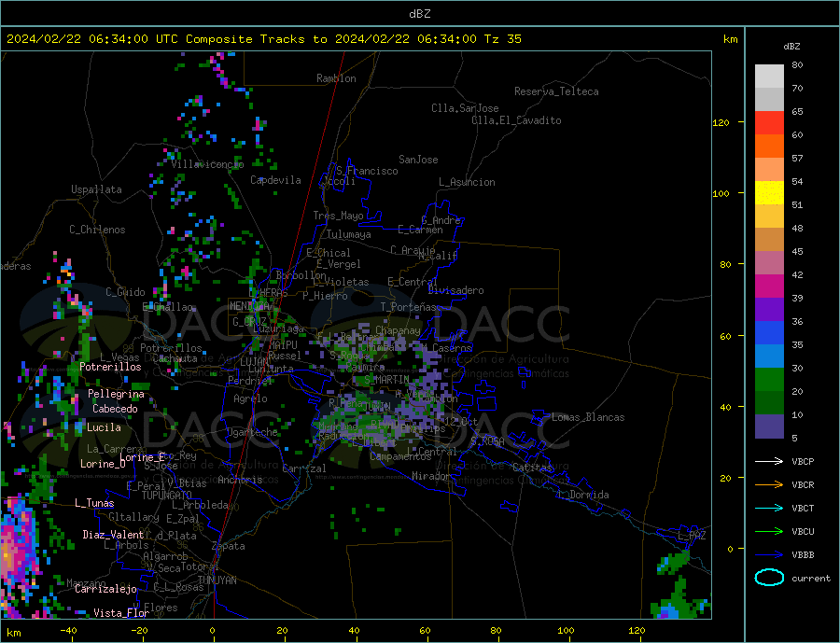Click the 'Agrelo' place label

(x=250, y=398)
